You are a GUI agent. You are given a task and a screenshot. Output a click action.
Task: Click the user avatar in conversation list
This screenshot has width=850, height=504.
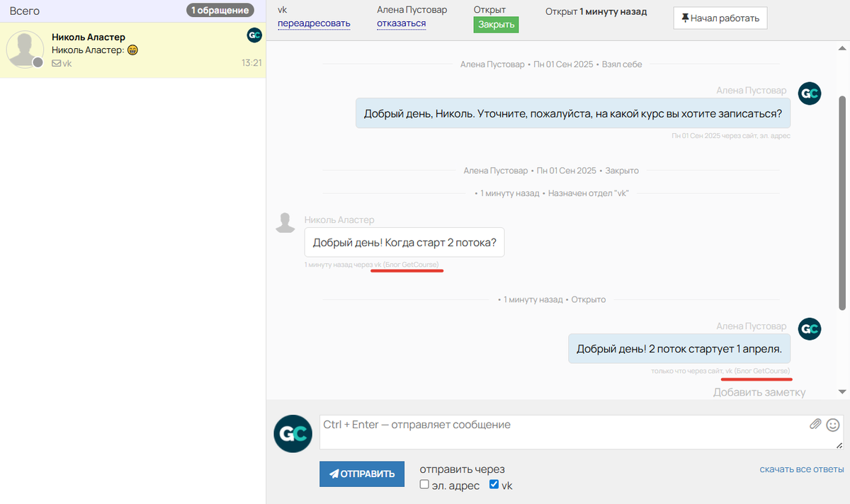point(25,50)
